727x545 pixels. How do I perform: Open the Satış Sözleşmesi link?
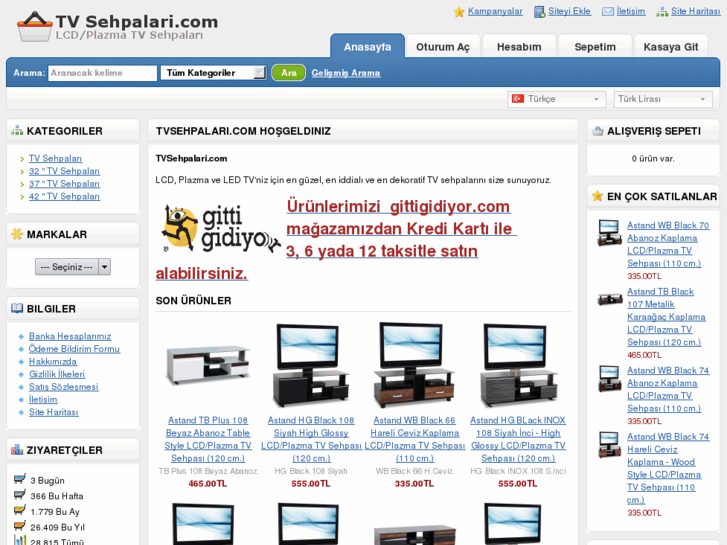coord(64,386)
